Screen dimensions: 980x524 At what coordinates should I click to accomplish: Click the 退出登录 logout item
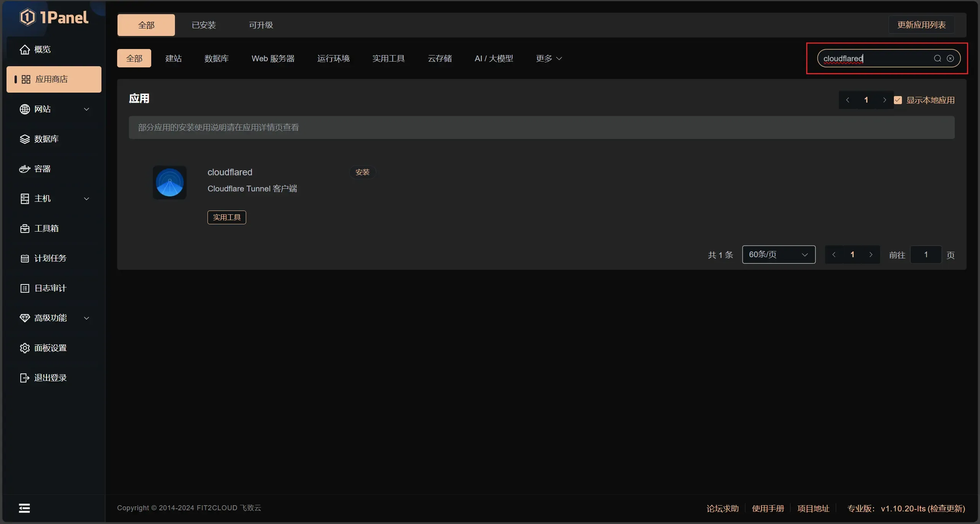pos(50,378)
